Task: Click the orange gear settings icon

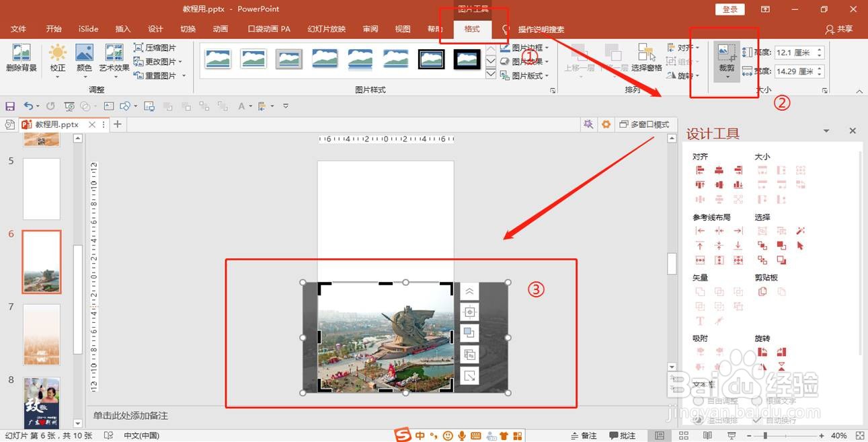Action: tap(606, 124)
